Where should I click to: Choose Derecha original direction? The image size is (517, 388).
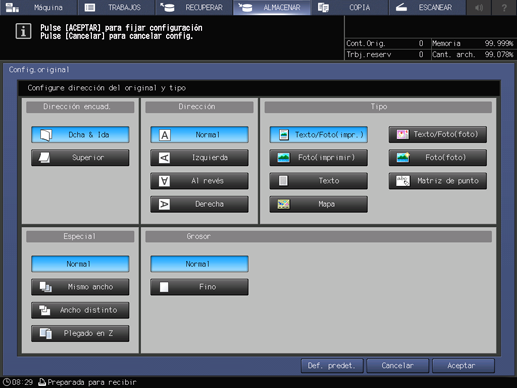point(199,204)
